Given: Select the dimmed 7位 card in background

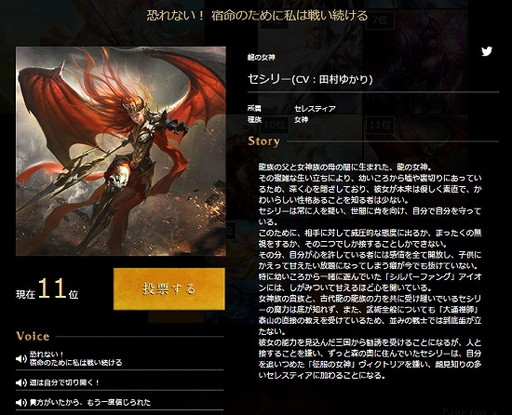Looking at the screenshot, I should pyautogui.click(x=379, y=21).
